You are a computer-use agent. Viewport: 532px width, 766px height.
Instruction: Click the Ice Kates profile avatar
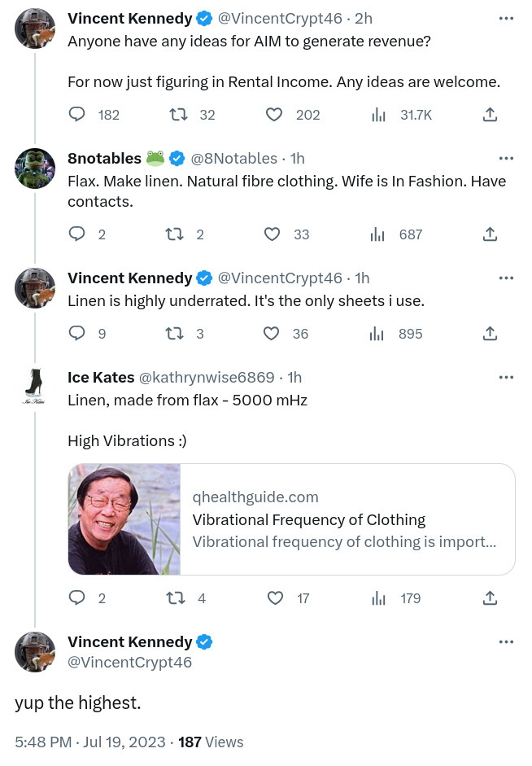point(35,388)
